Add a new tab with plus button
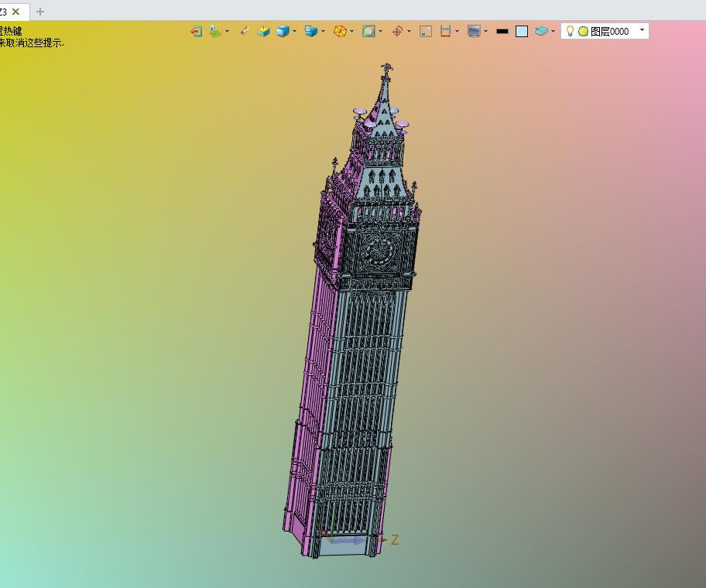The image size is (706, 588). [40, 12]
